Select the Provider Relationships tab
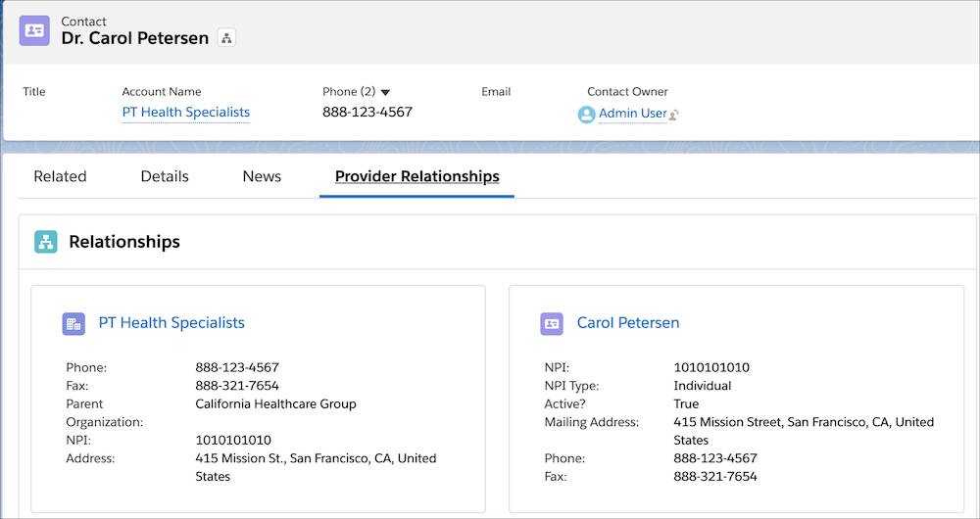The width and height of the screenshot is (980, 519). click(x=416, y=176)
